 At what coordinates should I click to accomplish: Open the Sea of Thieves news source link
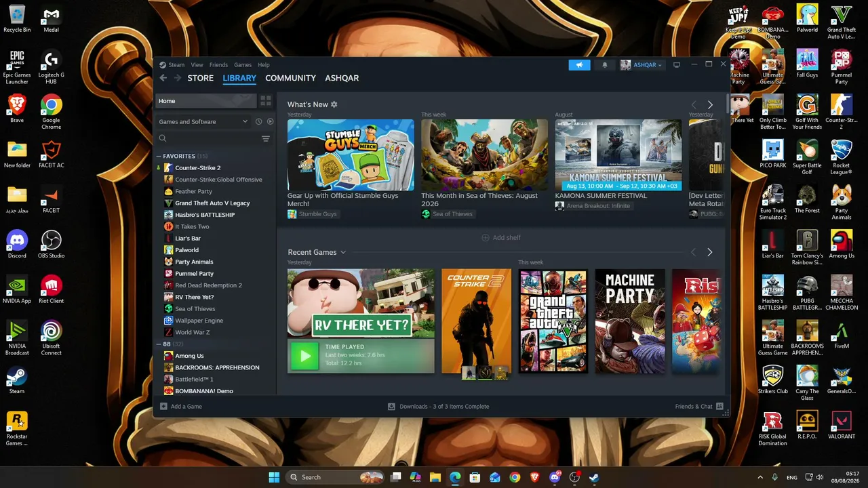tap(447, 214)
